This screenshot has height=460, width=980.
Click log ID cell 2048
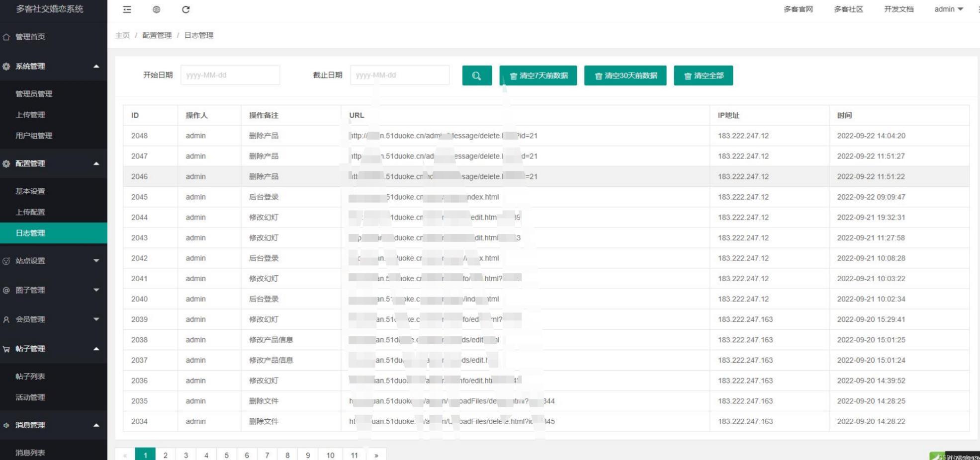point(139,136)
